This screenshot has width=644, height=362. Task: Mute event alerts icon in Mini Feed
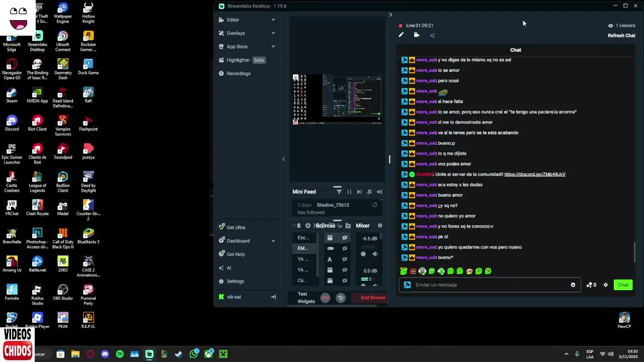coord(369,192)
